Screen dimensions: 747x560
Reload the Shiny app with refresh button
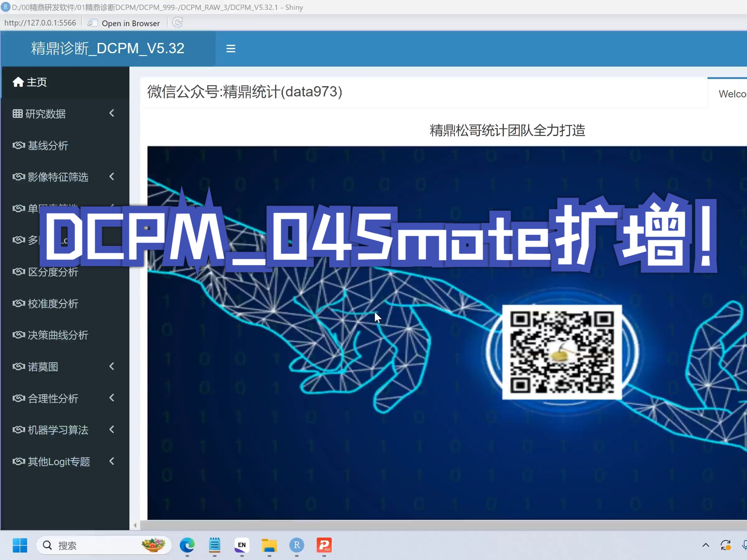click(x=178, y=23)
